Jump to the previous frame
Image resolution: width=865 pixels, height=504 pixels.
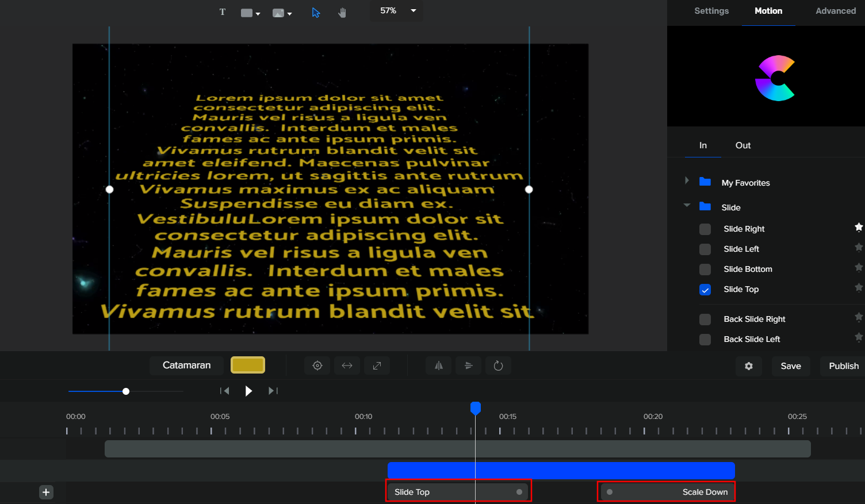pyautogui.click(x=225, y=391)
